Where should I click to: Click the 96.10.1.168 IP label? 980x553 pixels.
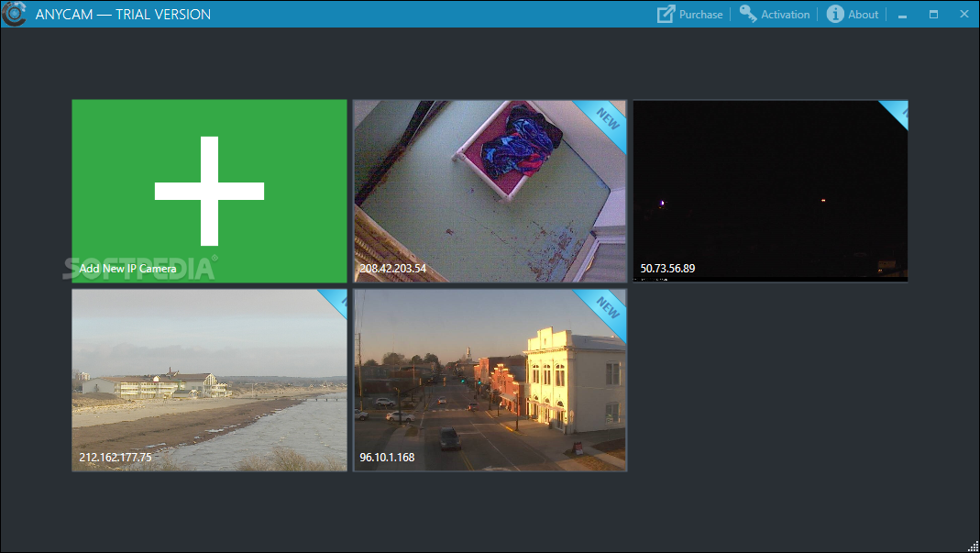pos(387,458)
